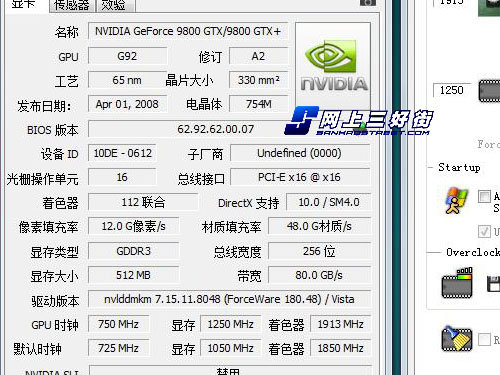Click the floppy disk save icon

493,284
